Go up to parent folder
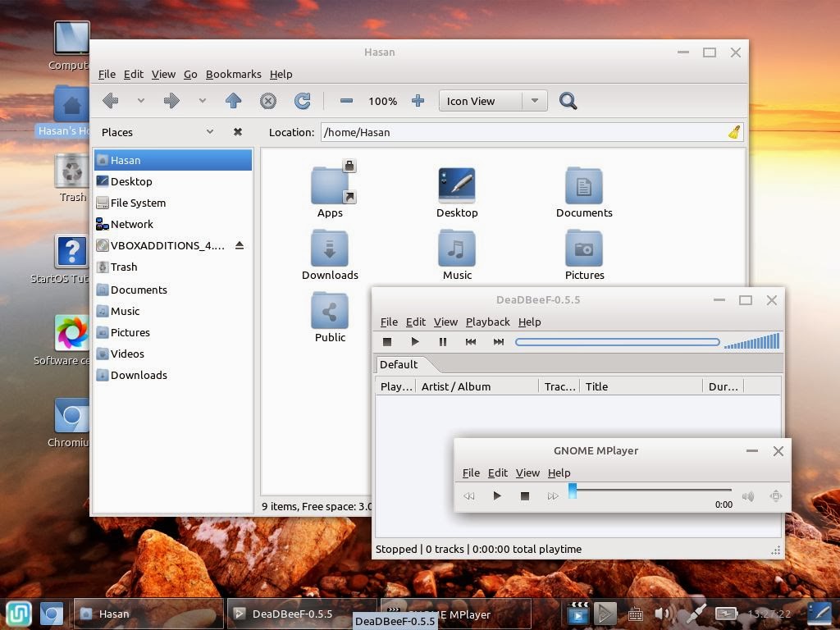Viewport: 840px width, 630px height. (x=233, y=101)
